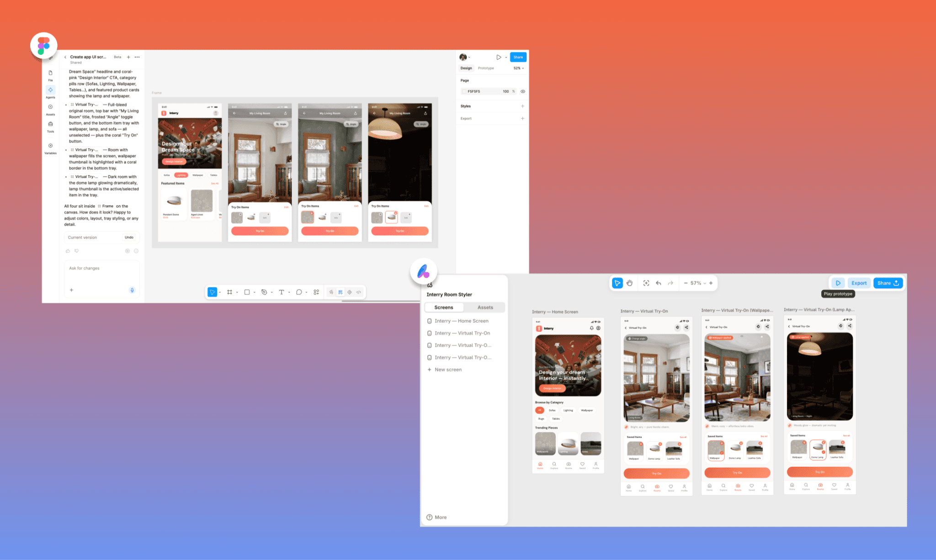Open the Actions components tool in Figma toolbar
The image size is (936, 560).
316,292
